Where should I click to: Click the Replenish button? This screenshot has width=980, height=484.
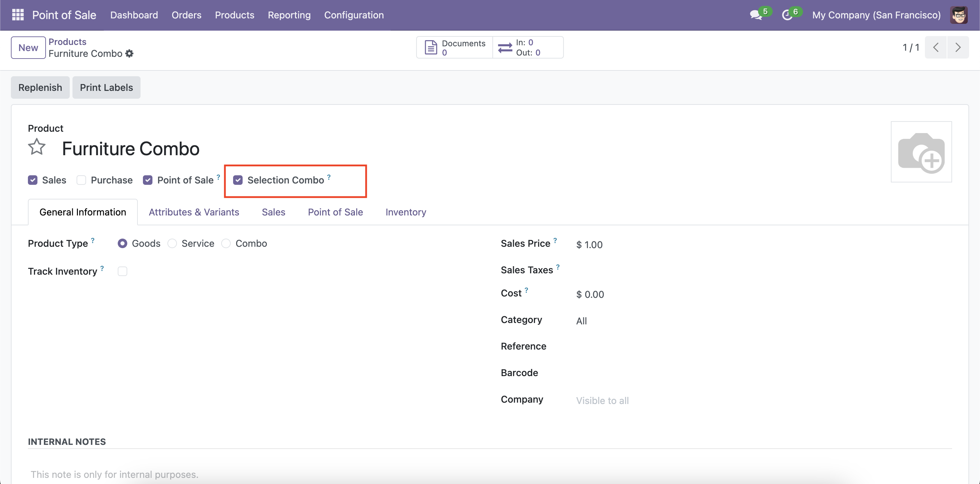coord(40,87)
